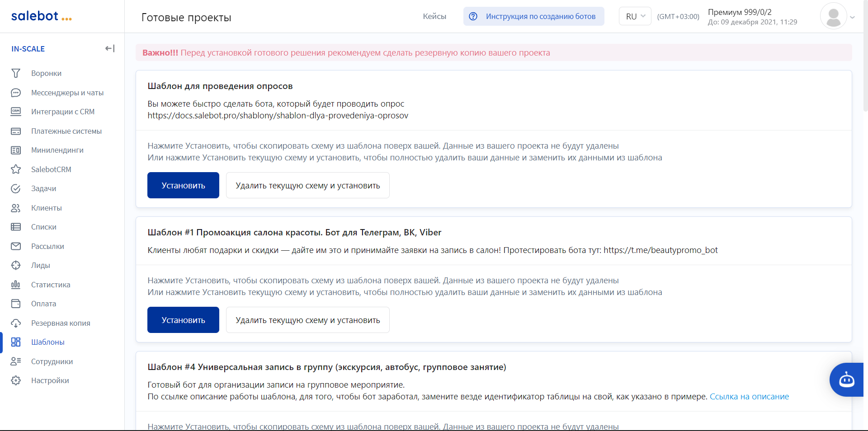Image resolution: width=868 pixels, height=431 pixels.
Task: Click the Минилендинги page icon
Action: pyautogui.click(x=16, y=150)
